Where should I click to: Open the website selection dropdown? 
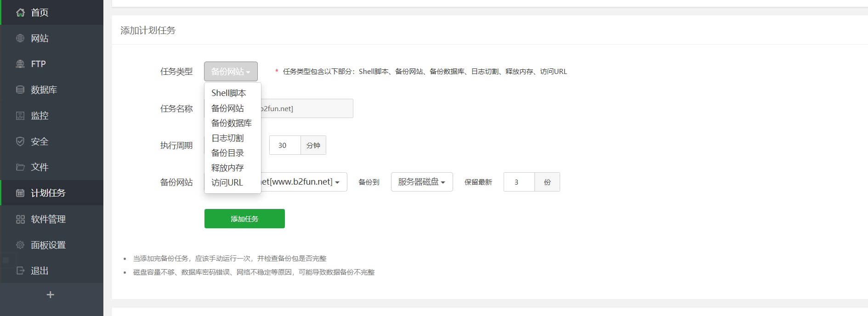click(x=303, y=182)
